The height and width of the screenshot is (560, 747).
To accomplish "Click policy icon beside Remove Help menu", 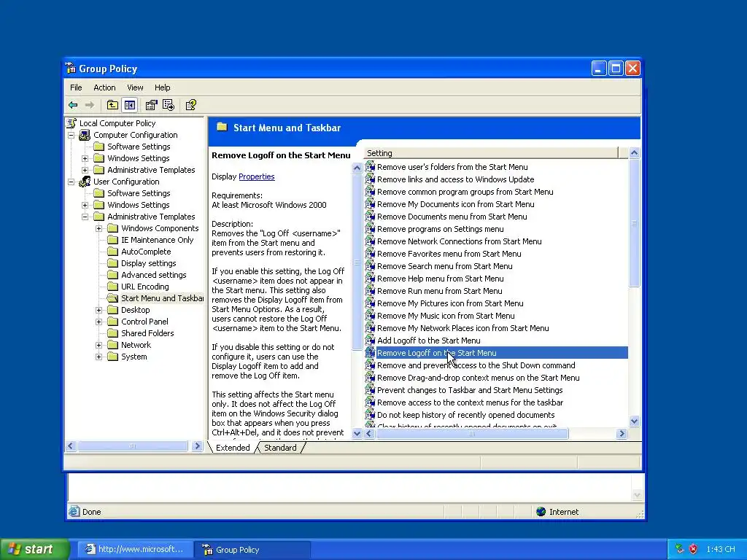I will (x=370, y=279).
